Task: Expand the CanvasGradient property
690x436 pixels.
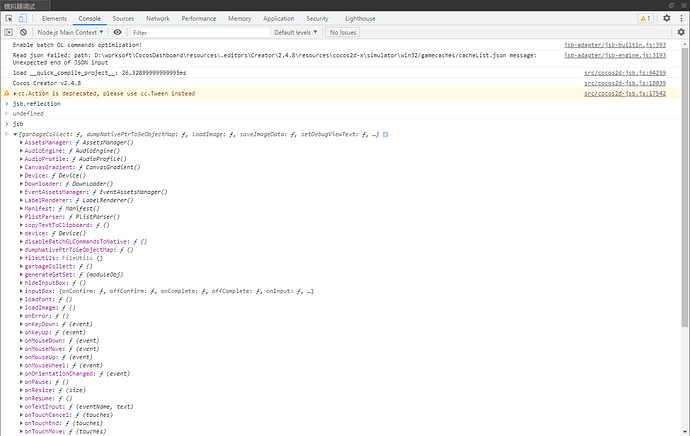Action: (x=21, y=167)
